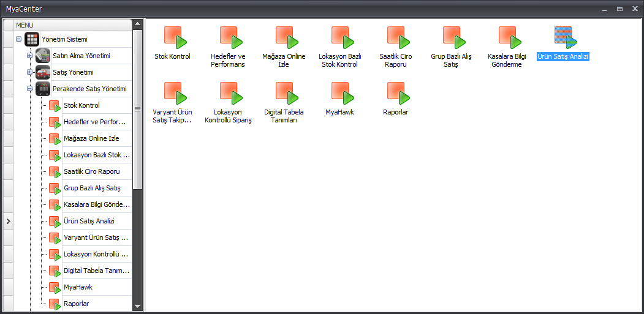Viewport: 644px width, 314px height.
Task: Collapse the Perakende Satış Yönetimi node
Action: 29,89
